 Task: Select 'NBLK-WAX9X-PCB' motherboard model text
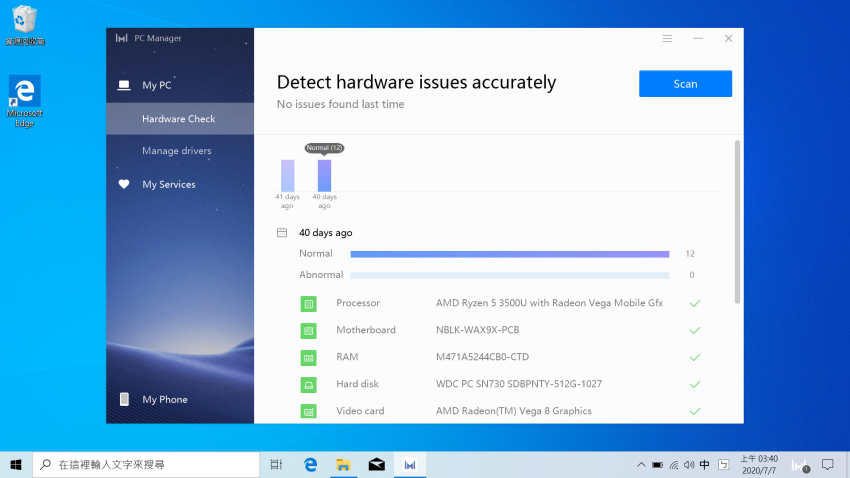(x=478, y=330)
